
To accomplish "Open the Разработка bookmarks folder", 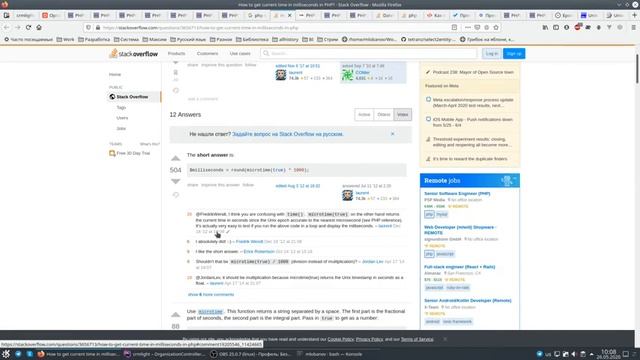I will pos(94,40).
